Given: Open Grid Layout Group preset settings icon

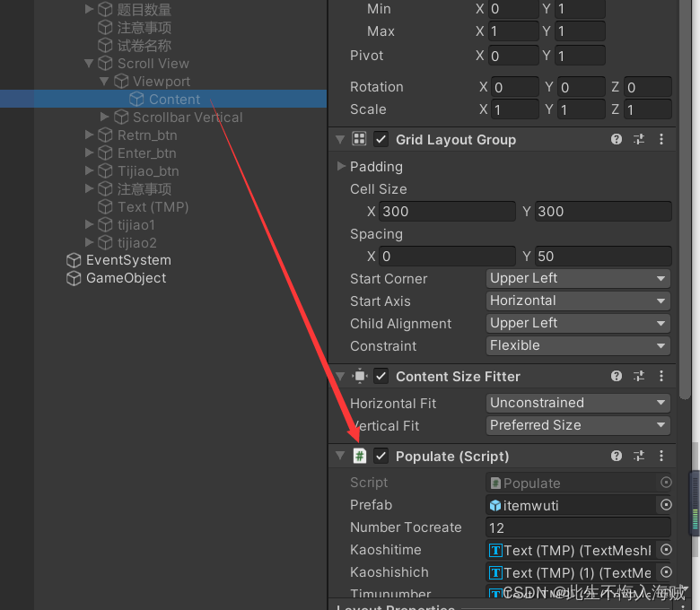Looking at the screenshot, I should 639,139.
